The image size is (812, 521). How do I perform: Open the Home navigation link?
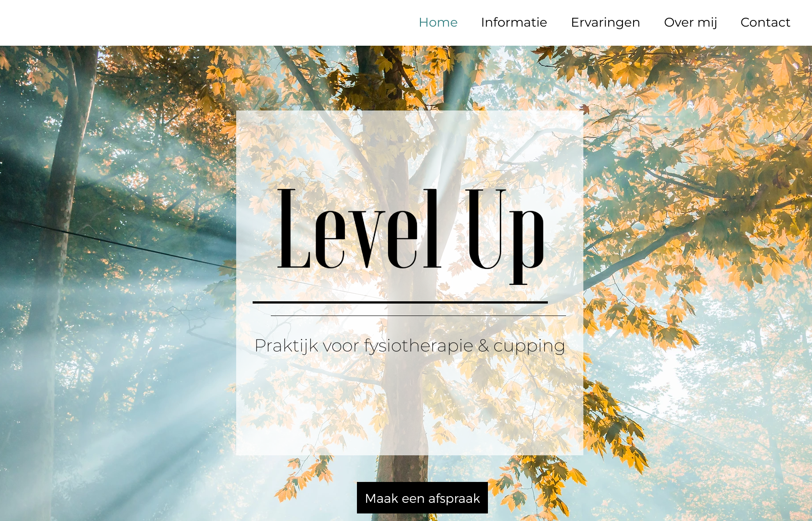(x=438, y=22)
